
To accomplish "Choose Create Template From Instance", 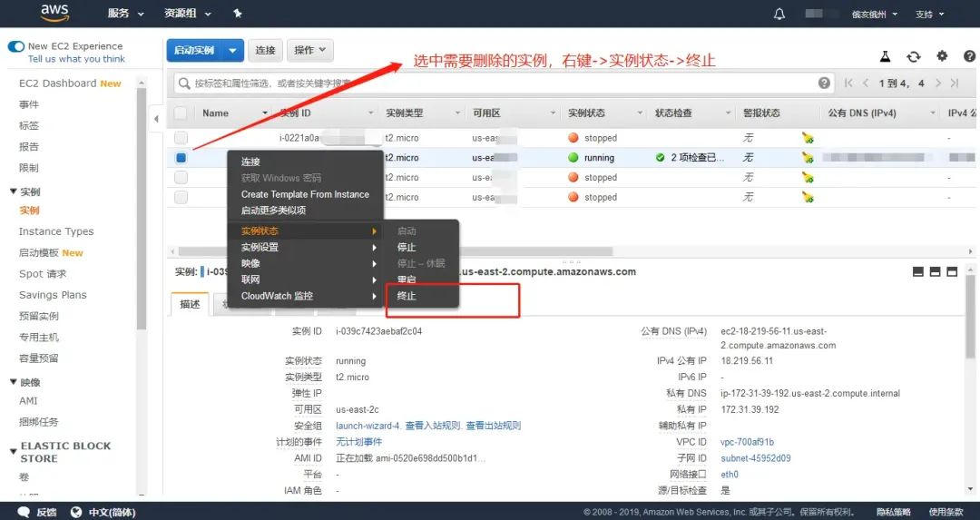I will (x=305, y=194).
